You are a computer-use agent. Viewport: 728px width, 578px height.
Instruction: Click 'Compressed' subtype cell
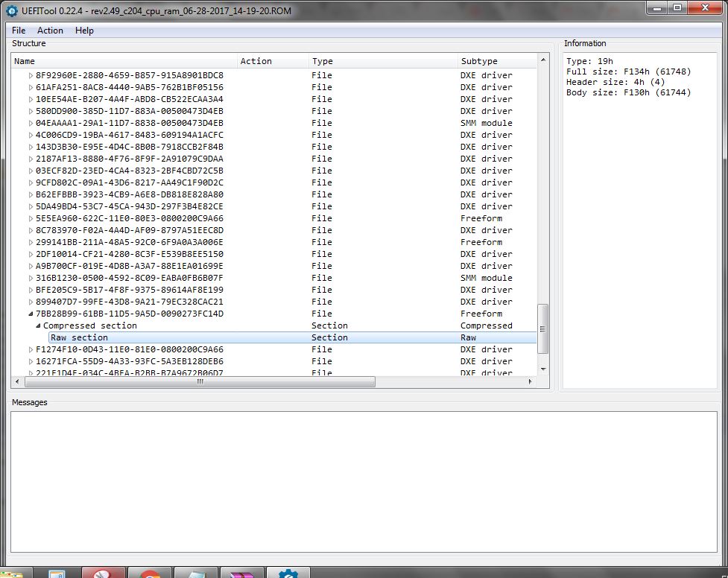click(486, 325)
